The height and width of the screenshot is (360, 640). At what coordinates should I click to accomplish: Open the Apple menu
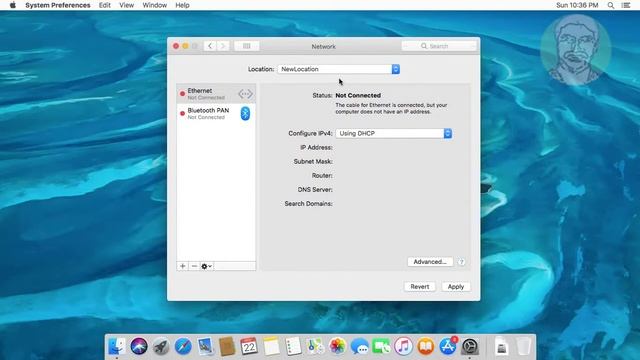click(13, 5)
